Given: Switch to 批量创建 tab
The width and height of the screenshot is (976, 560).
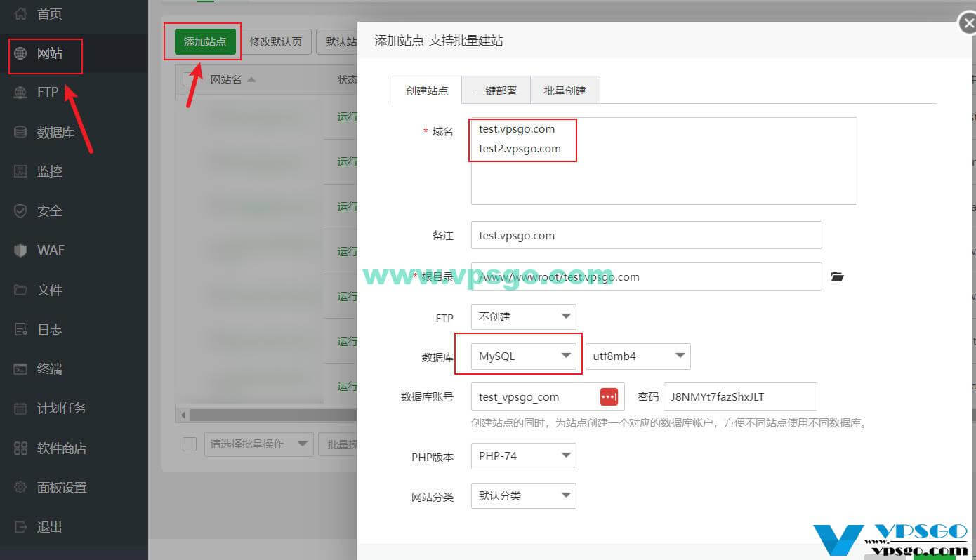Looking at the screenshot, I should (x=565, y=91).
